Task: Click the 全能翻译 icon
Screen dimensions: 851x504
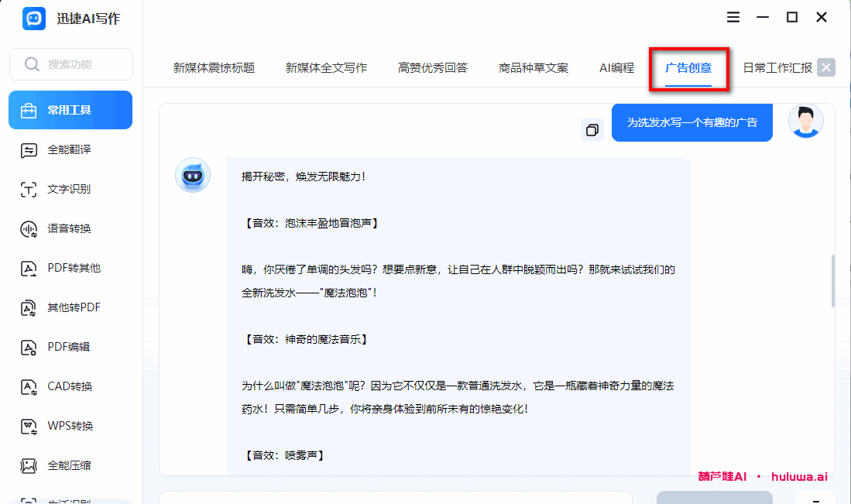Action: pyautogui.click(x=28, y=149)
